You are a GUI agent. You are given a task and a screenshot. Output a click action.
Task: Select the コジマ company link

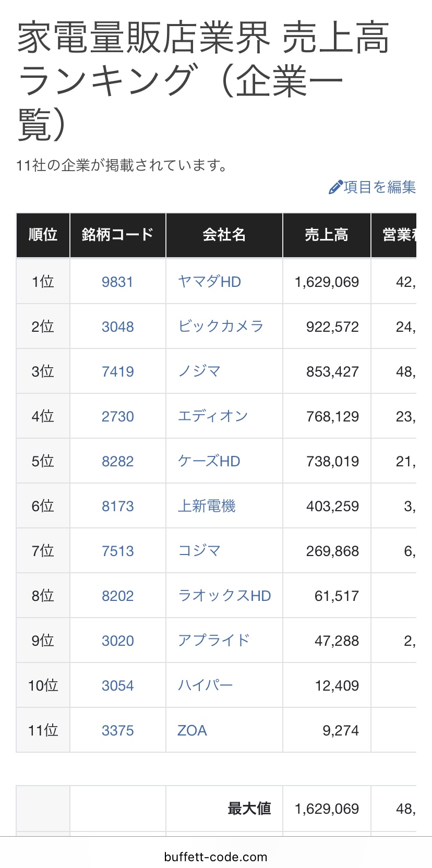(199, 551)
